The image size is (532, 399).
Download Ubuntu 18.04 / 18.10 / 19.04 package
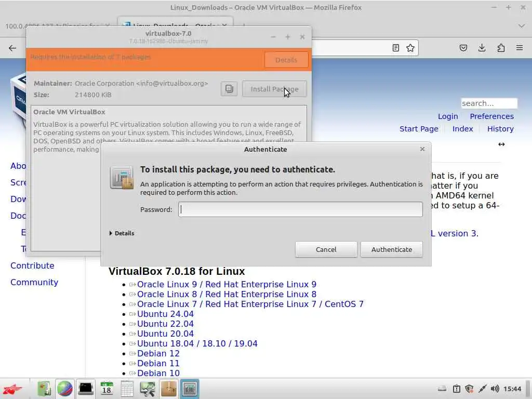coord(197,343)
